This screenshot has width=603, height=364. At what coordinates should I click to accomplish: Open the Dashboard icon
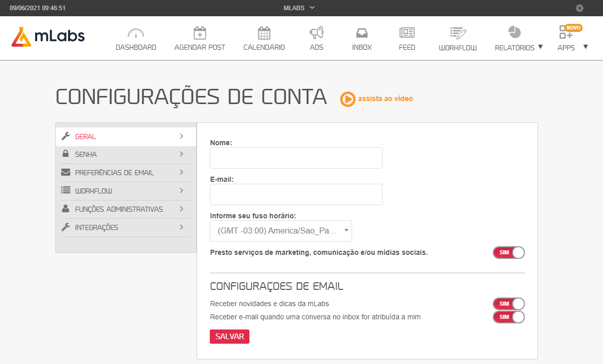(x=136, y=31)
